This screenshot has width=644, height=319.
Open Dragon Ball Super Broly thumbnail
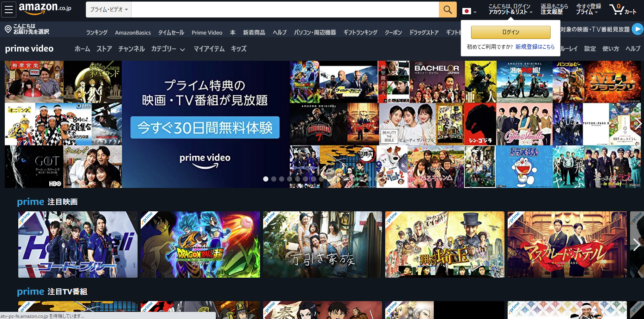(200, 244)
